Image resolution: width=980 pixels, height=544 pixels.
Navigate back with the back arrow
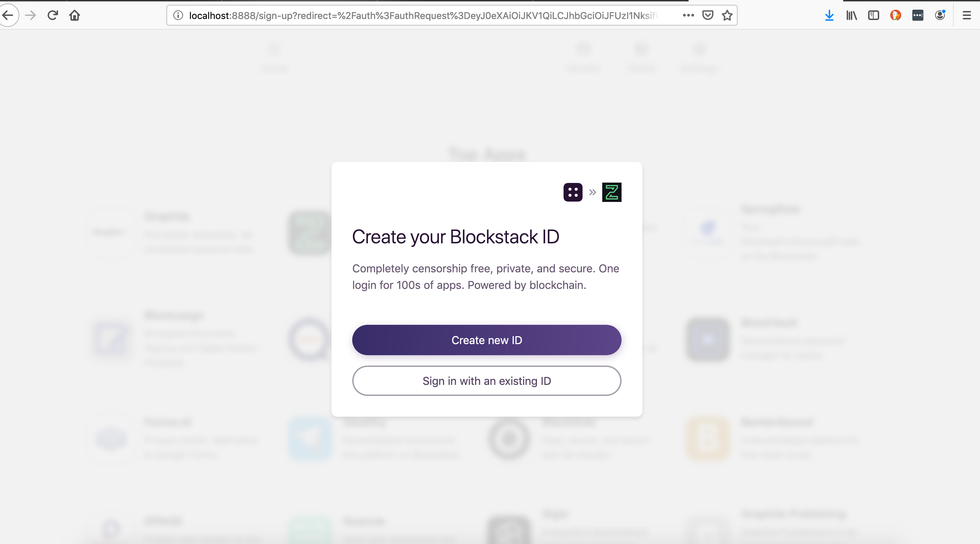coord(9,15)
